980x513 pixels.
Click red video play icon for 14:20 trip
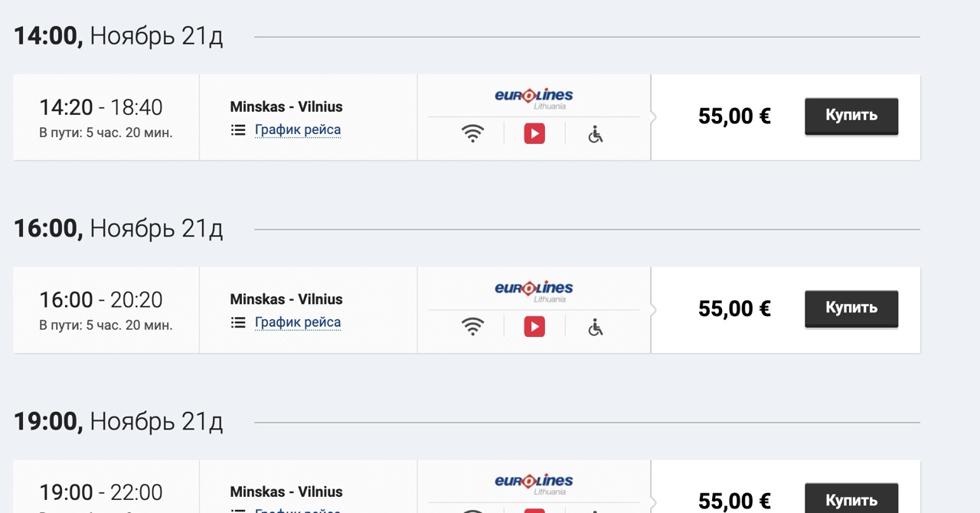pos(534,134)
